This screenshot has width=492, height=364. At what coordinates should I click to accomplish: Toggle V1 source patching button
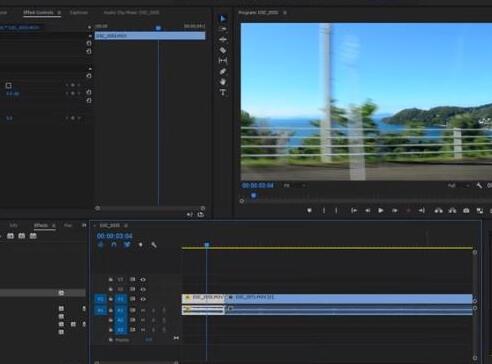click(x=100, y=299)
